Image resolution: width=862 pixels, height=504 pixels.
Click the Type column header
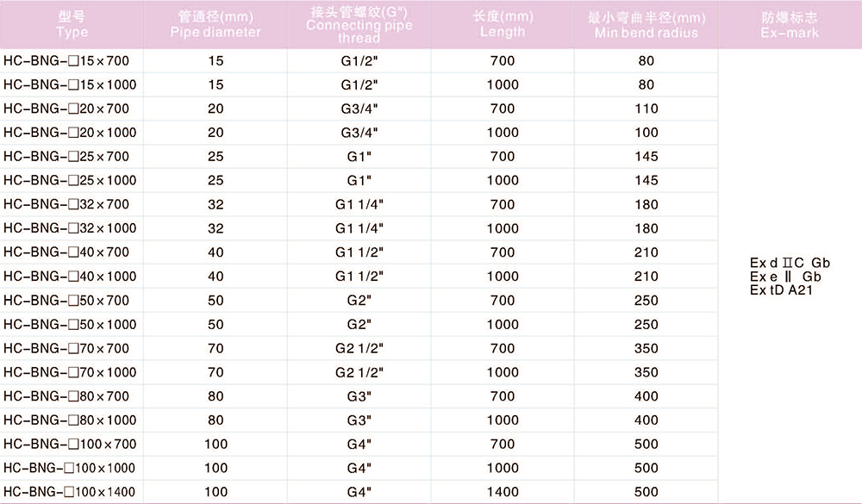coord(72,24)
